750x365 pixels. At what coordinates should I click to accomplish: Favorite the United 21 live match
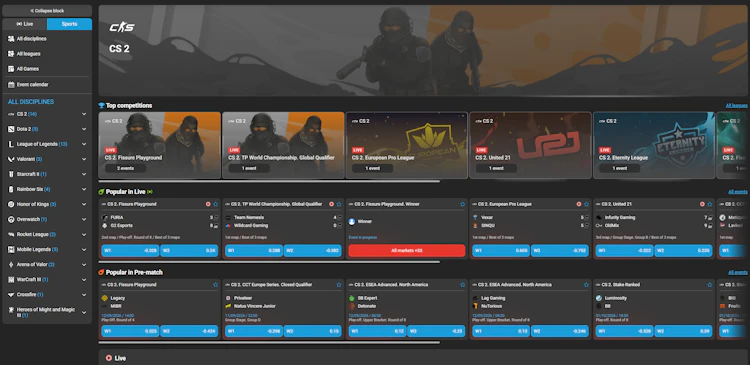click(x=709, y=204)
